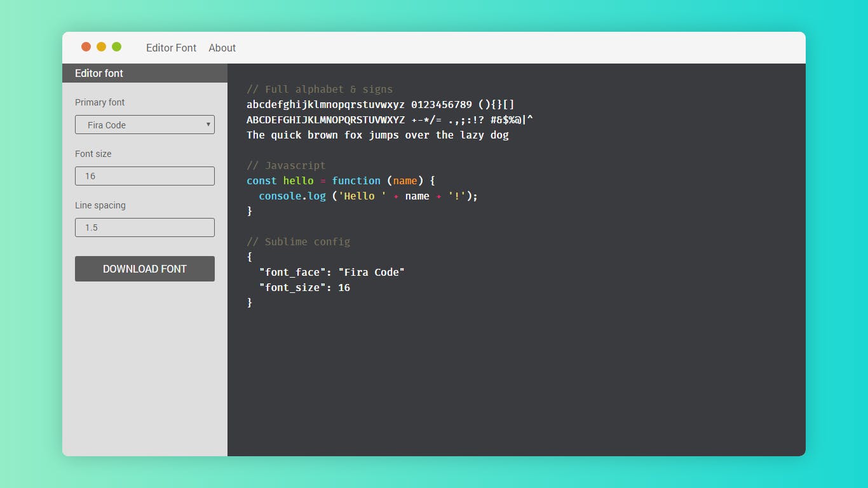Click the Line spacing label
Viewport: 868px width, 488px height.
100,205
